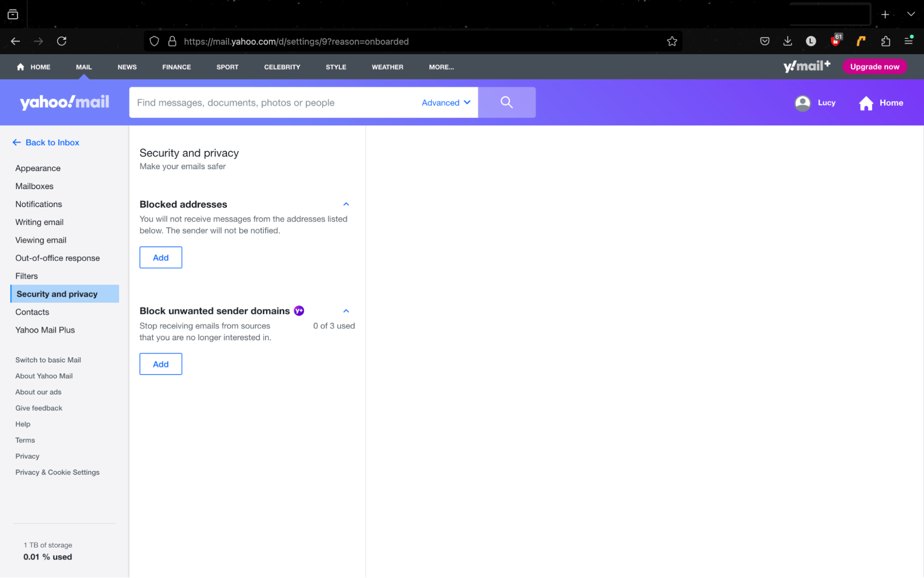Open Mailboxes settings

pyautogui.click(x=34, y=186)
